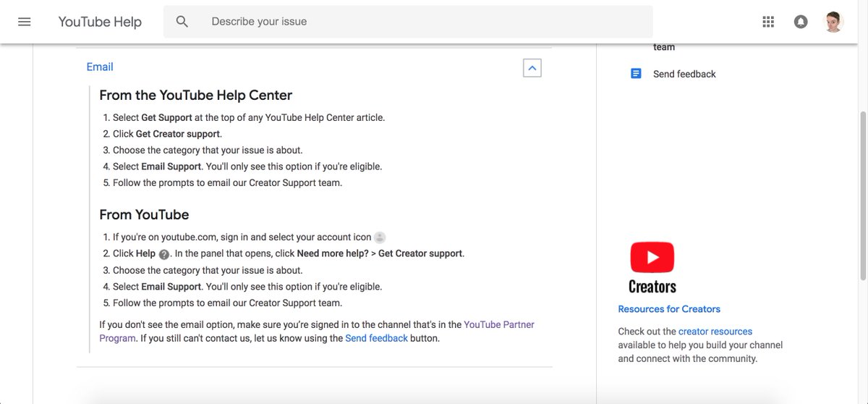This screenshot has height=404, width=868.
Task: Click Send feedback in the sidebar
Action: click(684, 74)
